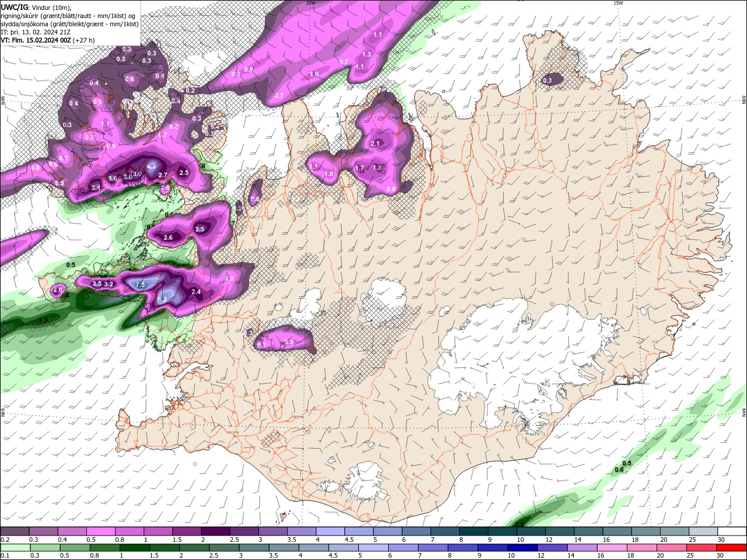Click the '30' label in the rain legend row

pos(721,556)
